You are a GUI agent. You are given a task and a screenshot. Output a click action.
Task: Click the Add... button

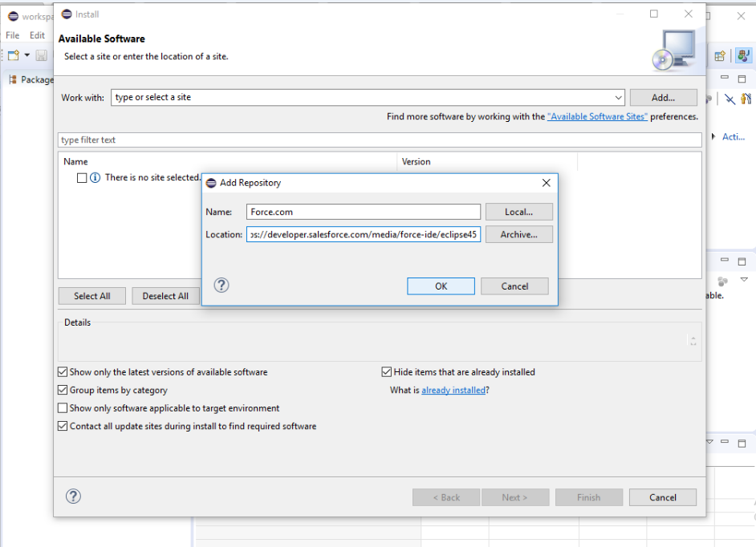[x=664, y=97]
